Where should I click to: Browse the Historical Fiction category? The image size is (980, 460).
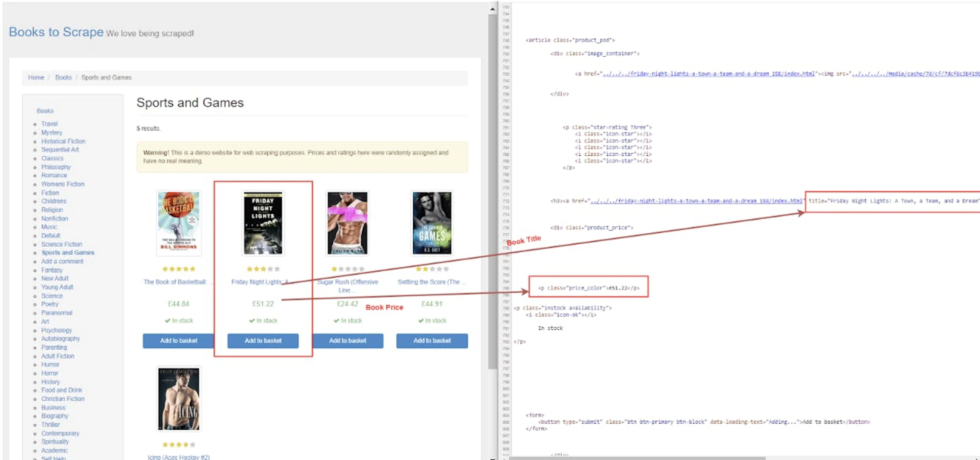(64, 141)
